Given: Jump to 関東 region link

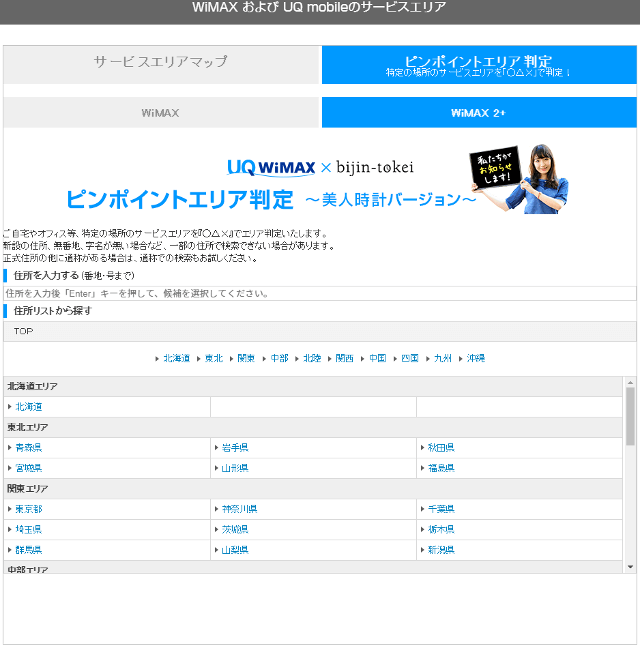Looking at the screenshot, I should pos(246,358).
